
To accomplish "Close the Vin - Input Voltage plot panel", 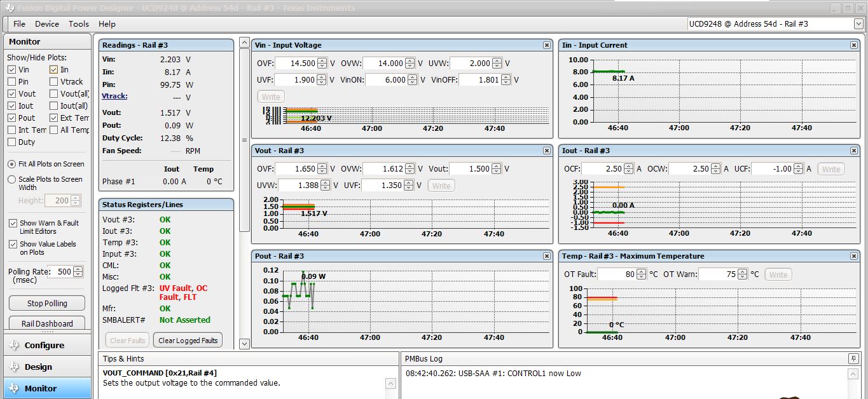I will (546, 45).
